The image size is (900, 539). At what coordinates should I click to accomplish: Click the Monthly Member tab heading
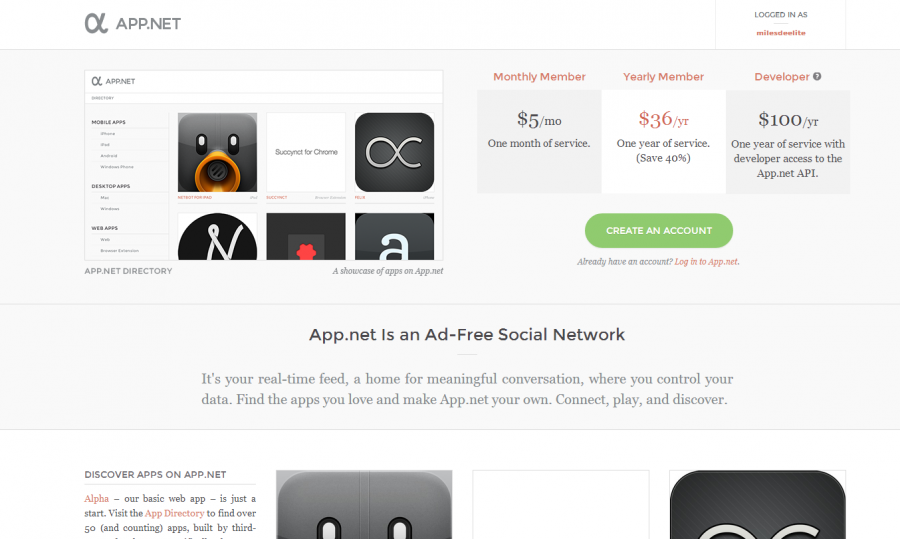[539, 77]
